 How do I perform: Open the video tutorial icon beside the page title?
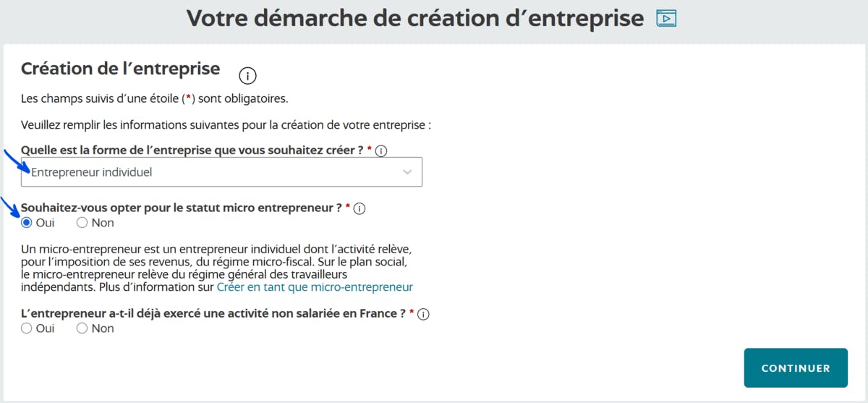665,18
